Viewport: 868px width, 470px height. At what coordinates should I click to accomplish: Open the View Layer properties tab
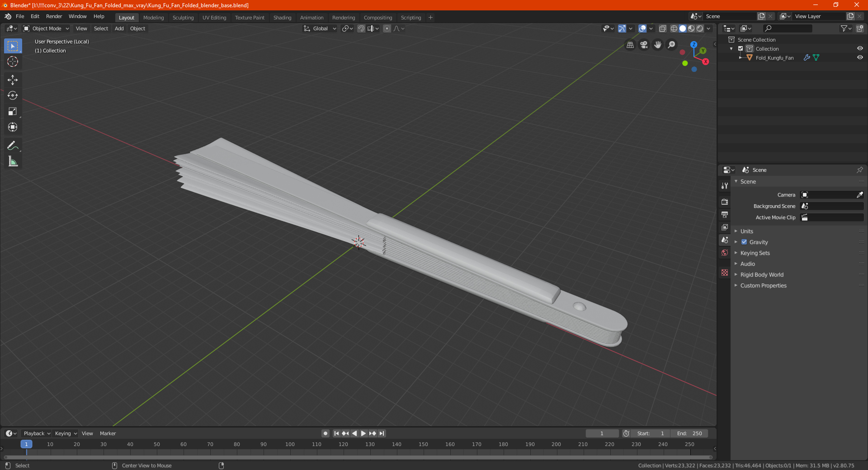pyautogui.click(x=725, y=227)
